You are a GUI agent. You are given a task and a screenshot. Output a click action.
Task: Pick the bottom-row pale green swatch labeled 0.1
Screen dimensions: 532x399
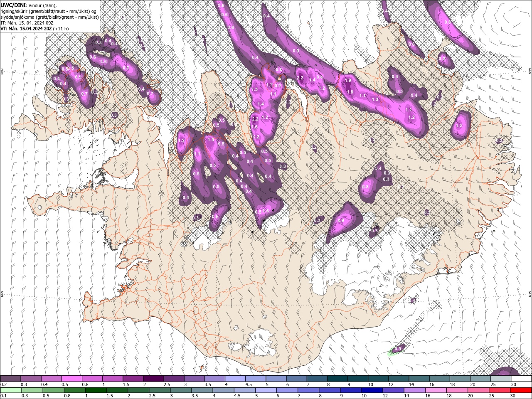pos(10,390)
